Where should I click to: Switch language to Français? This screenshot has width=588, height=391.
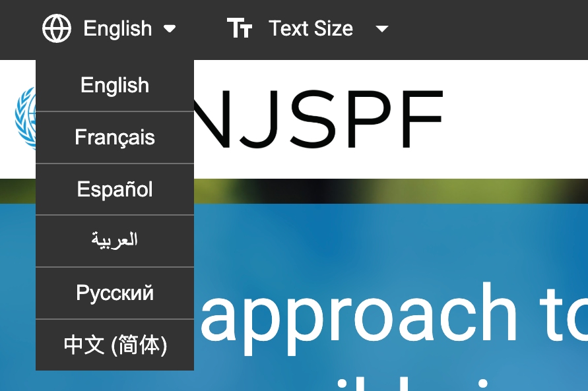click(115, 137)
